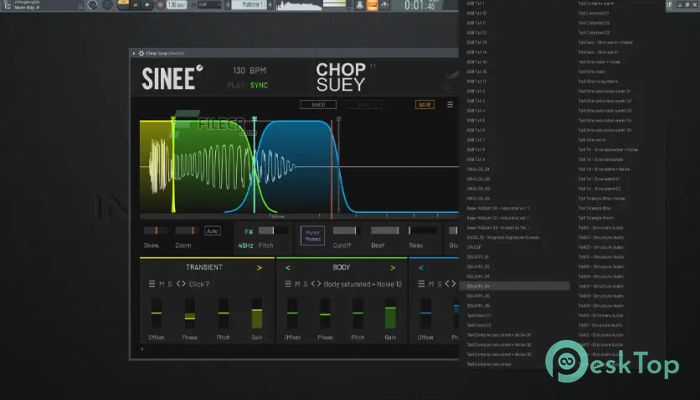The width and height of the screenshot is (700, 400).
Task: Click the SINEE logo
Action: (171, 78)
